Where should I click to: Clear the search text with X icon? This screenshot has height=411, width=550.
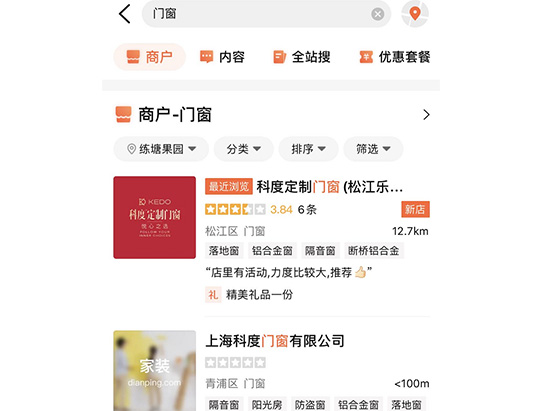pos(377,14)
